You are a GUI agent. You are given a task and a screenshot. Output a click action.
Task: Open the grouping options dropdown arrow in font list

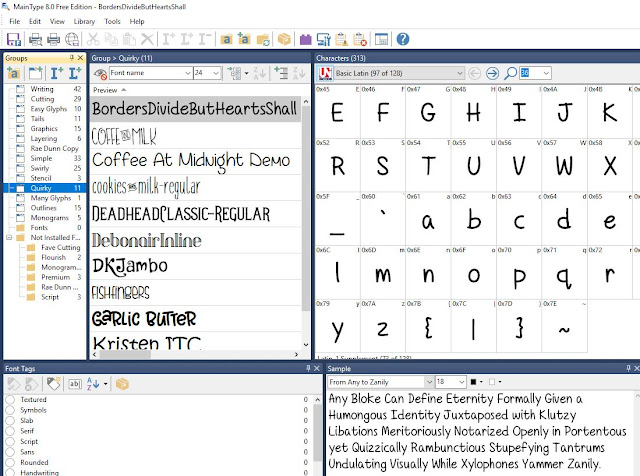247,73
